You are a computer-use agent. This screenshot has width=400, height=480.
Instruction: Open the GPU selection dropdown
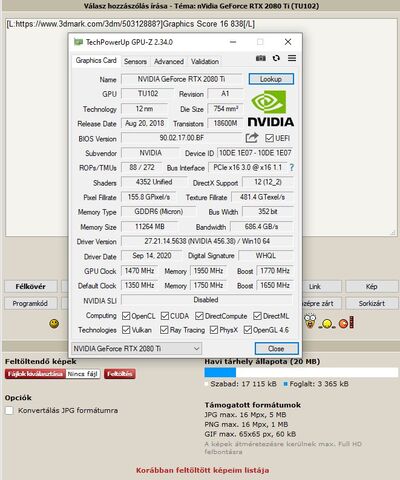tap(136, 349)
